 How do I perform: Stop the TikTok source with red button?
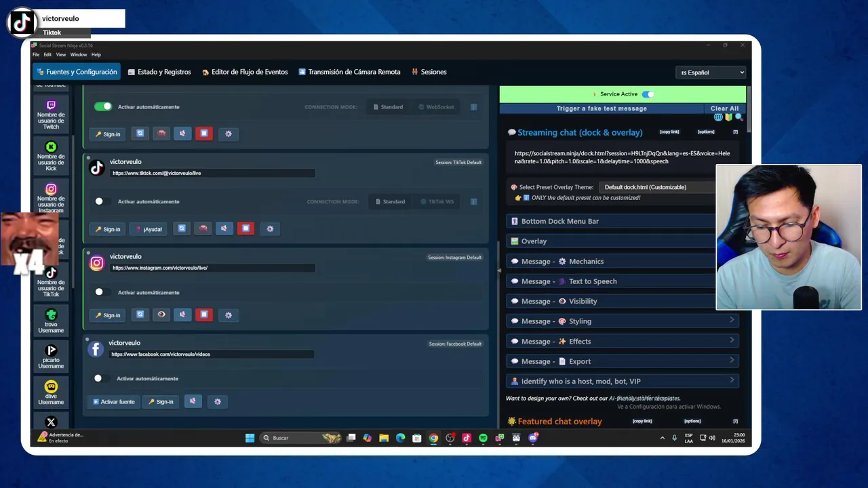point(245,229)
